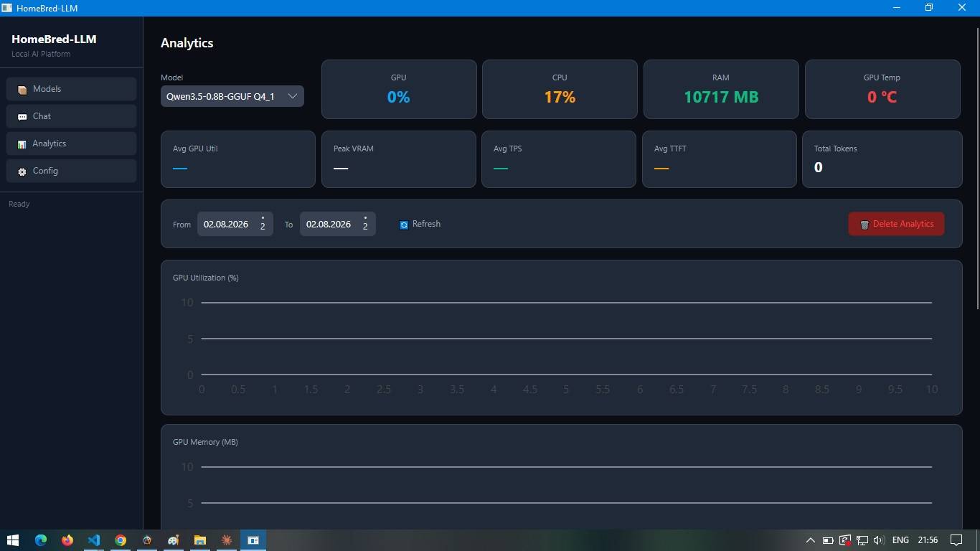980x551 pixels.
Task: Go to the Chat page in the sidebar
Action: 72,116
